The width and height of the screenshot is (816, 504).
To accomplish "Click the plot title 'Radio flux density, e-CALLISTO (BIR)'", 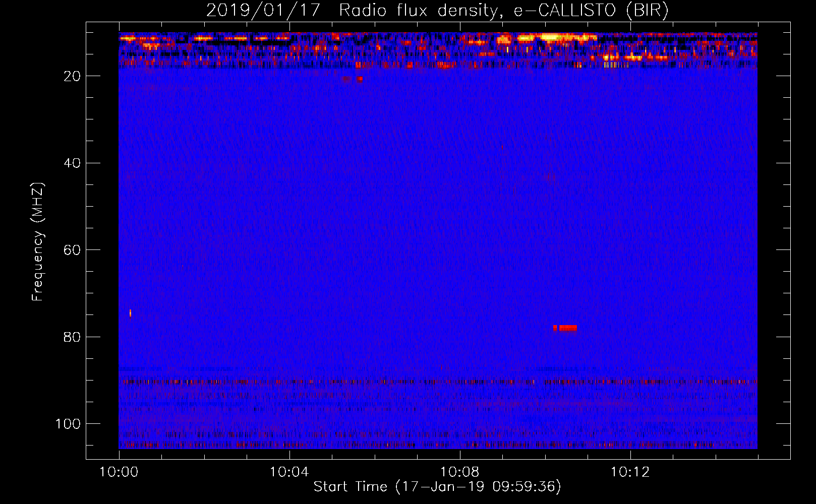I will [x=503, y=11].
